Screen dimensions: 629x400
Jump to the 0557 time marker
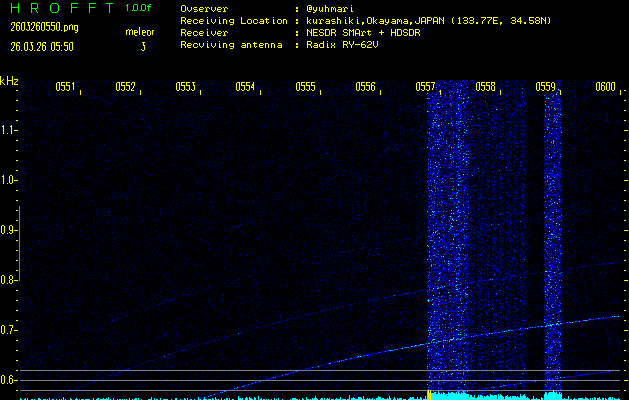(x=426, y=87)
